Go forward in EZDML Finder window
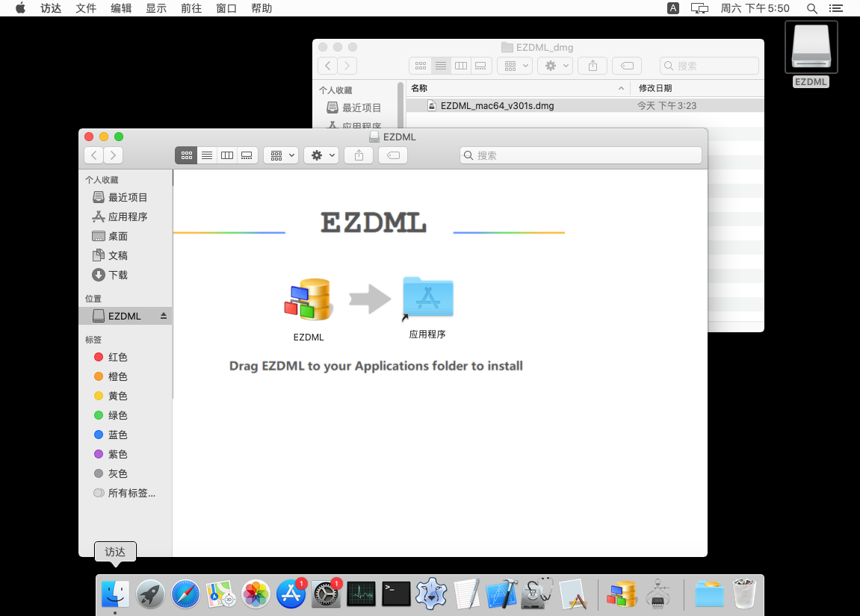The image size is (860, 616). click(x=113, y=155)
